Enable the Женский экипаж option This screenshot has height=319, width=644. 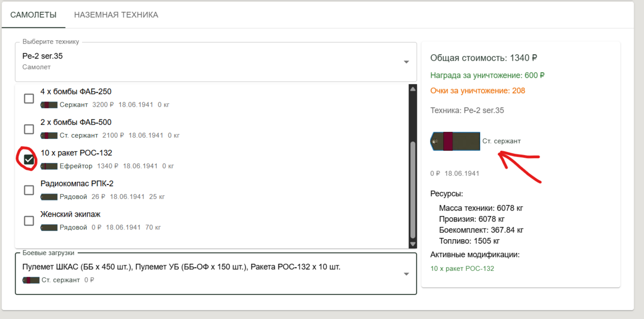click(29, 221)
